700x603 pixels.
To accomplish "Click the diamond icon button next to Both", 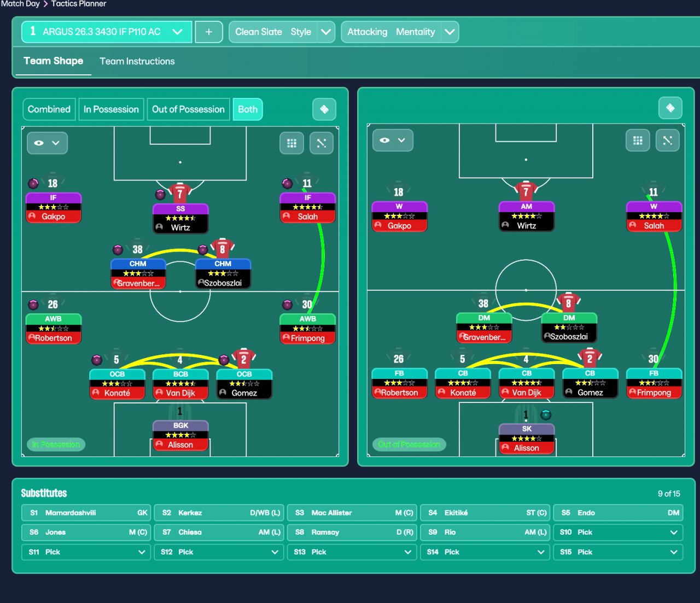I will pos(324,109).
